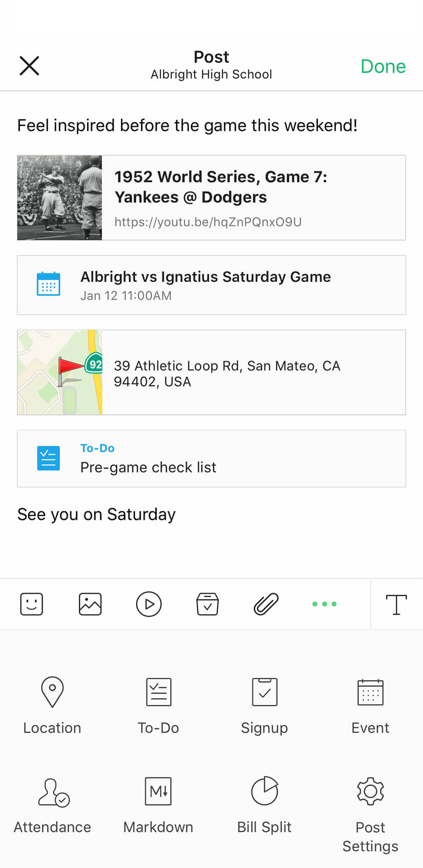The width and height of the screenshot is (423, 868).
Task: Add a To-Do from the menu
Action: 158,705
